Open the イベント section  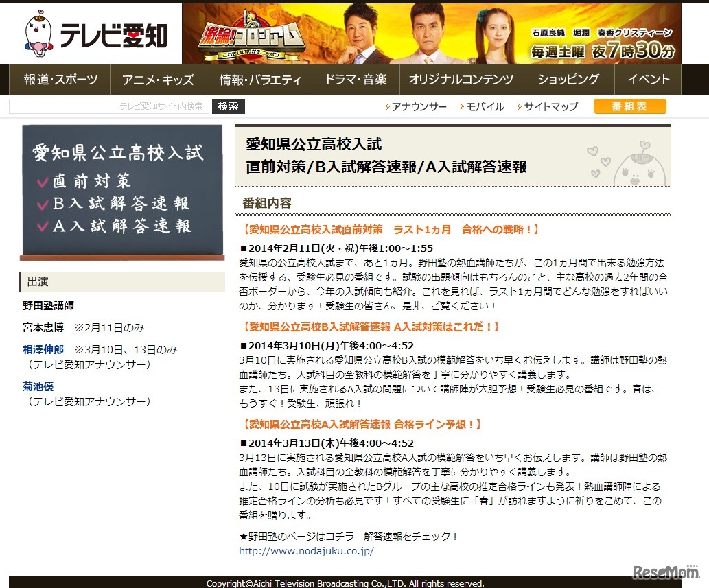(x=648, y=80)
